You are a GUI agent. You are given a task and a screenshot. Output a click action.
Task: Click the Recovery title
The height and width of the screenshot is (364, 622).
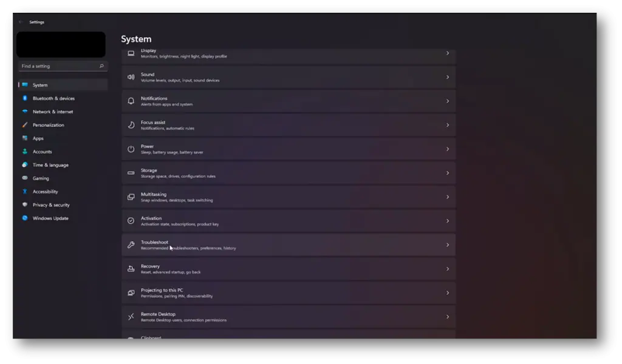coord(150,266)
